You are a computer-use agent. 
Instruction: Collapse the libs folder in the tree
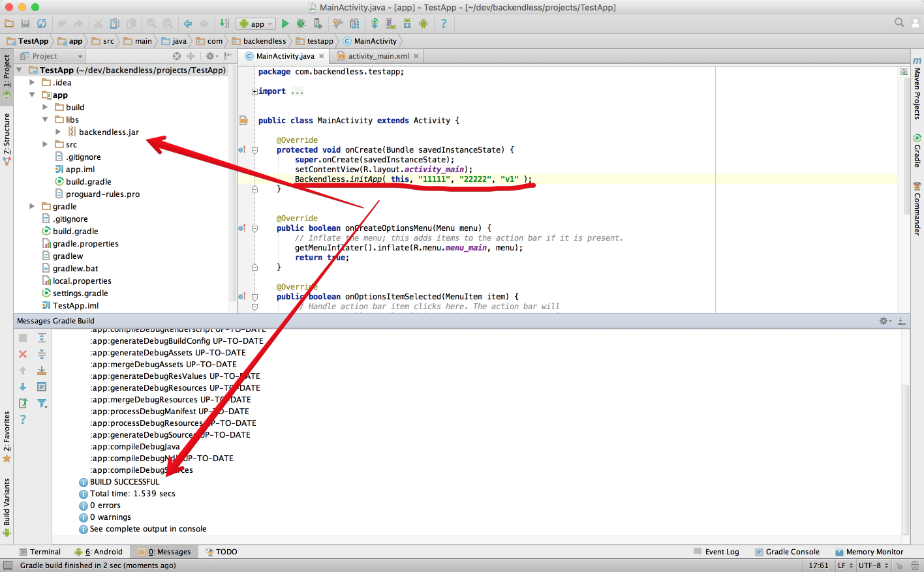point(45,119)
